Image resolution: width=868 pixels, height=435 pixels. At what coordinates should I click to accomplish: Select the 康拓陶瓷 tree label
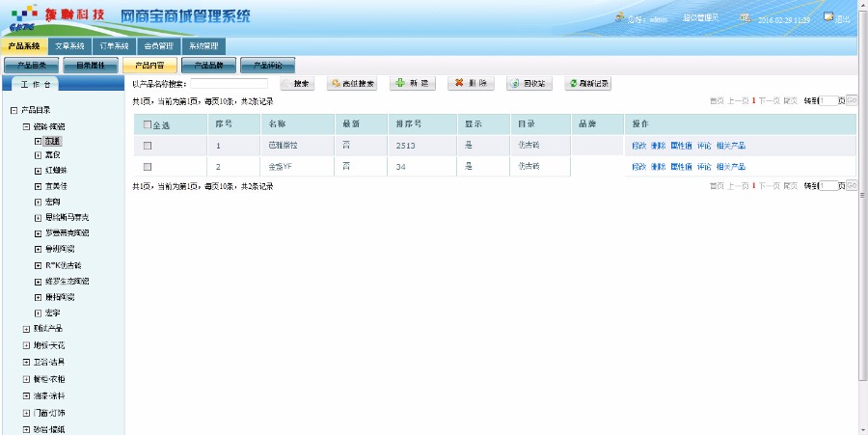60,297
